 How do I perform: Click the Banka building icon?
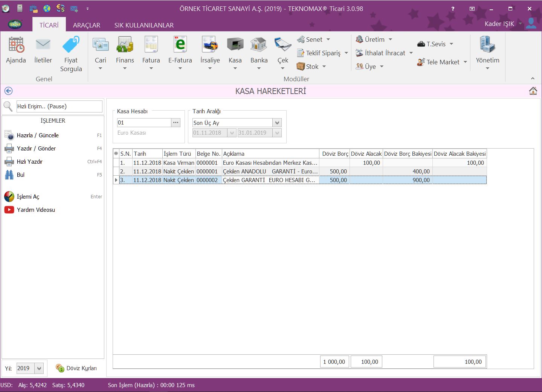click(259, 45)
